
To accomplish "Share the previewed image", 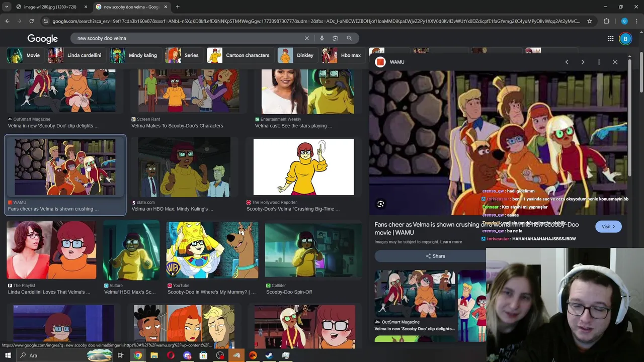I will [x=435, y=256].
